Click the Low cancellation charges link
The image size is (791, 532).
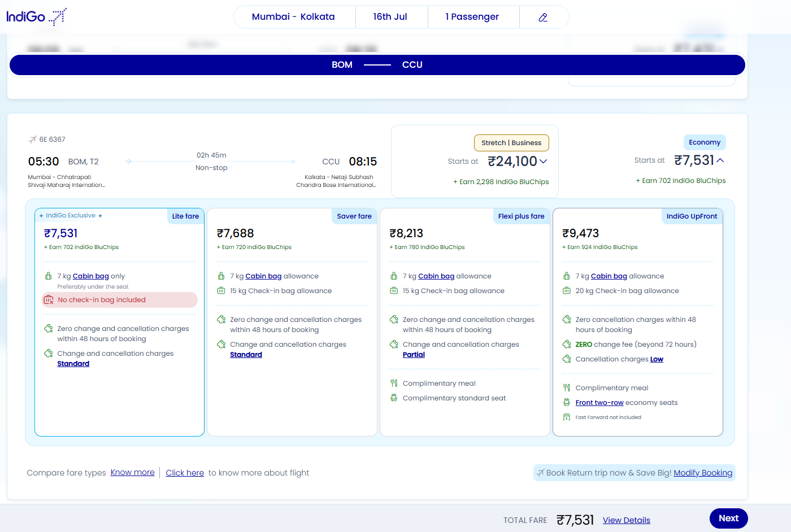[x=657, y=359]
